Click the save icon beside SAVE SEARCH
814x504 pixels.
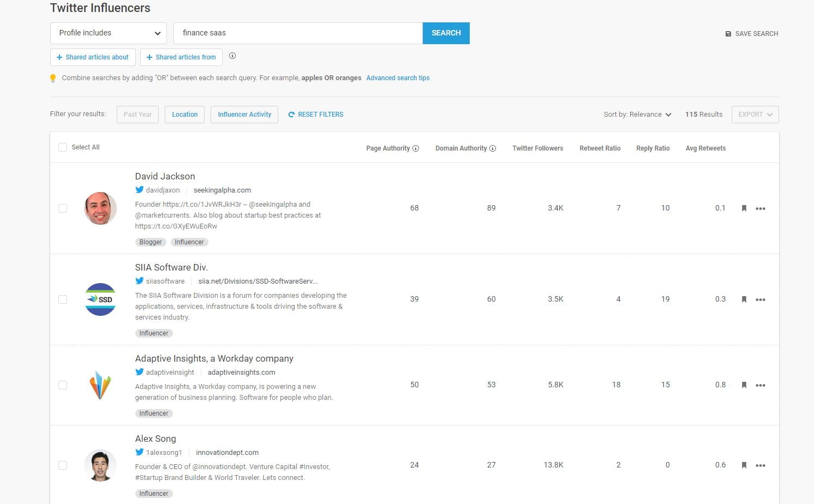[x=728, y=34]
